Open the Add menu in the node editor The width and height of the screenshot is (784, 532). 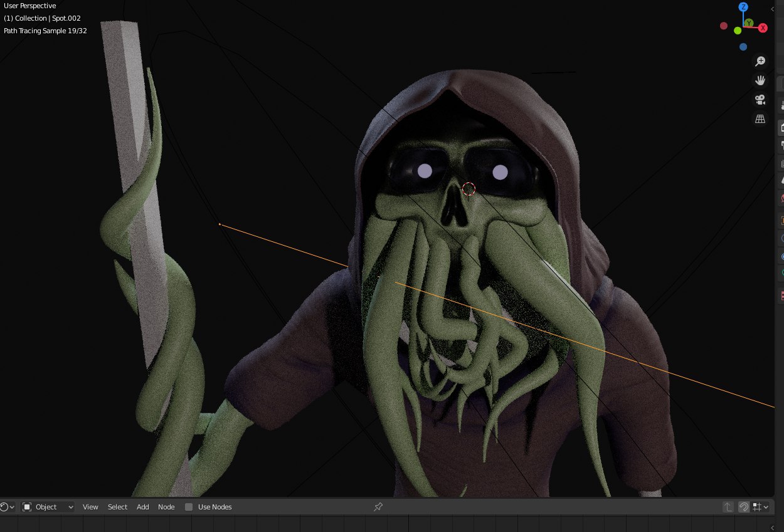pyautogui.click(x=143, y=507)
